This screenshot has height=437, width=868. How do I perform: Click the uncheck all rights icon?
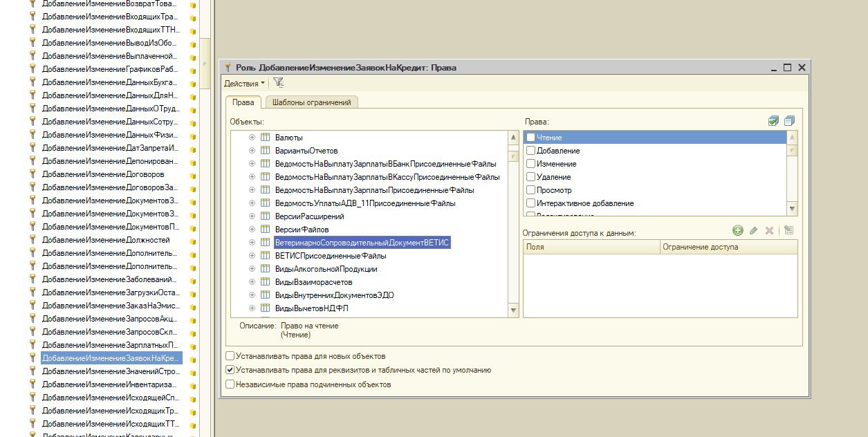click(x=789, y=121)
